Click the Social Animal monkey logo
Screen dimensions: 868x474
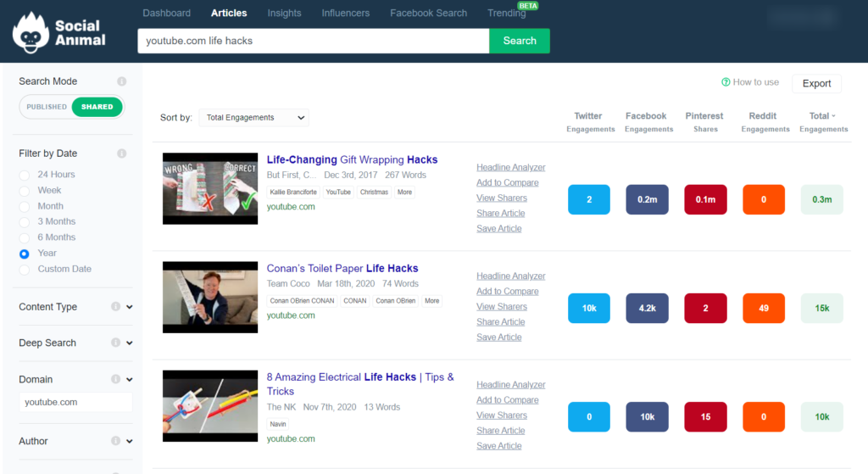coord(31,33)
